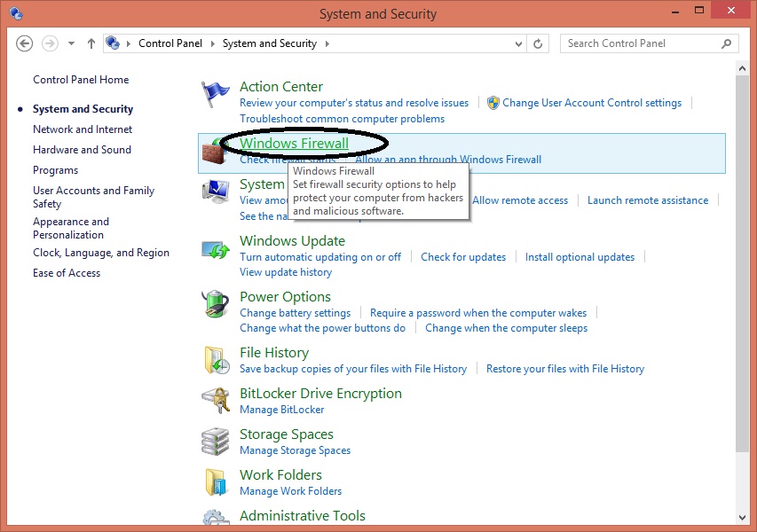Open Clock, Language, and Region category
This screenshot has width=757, height=532.
tap(101, 253)
